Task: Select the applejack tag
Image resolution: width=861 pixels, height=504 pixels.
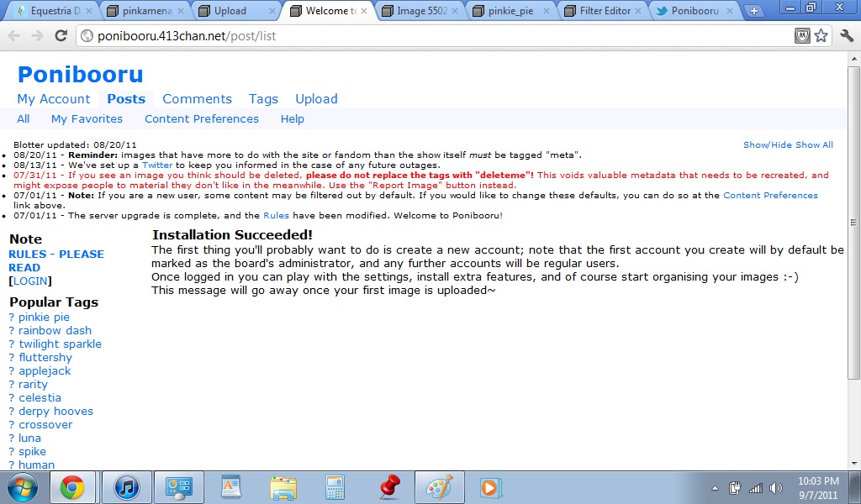Action: (45, 370)
